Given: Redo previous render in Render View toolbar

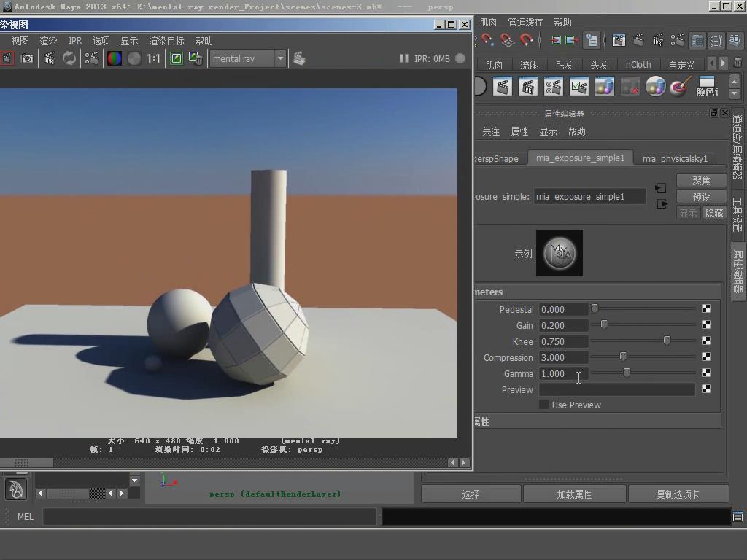Looking at the screenshot, I should click(7, 58).
